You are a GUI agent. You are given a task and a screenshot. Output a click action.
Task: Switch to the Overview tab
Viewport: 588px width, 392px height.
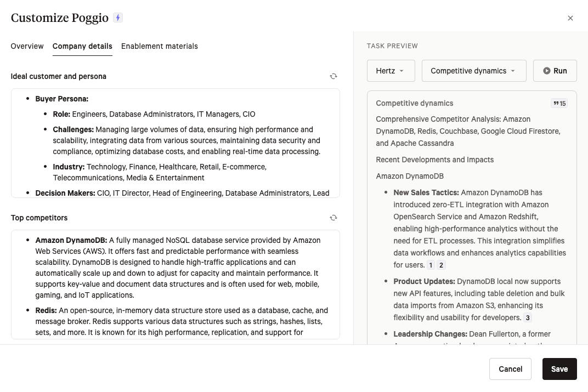coord(27,46)
